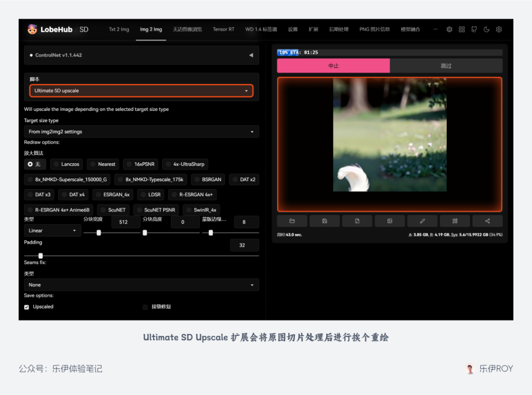Open the Seams fix type None dropdown

coord(141,285)
